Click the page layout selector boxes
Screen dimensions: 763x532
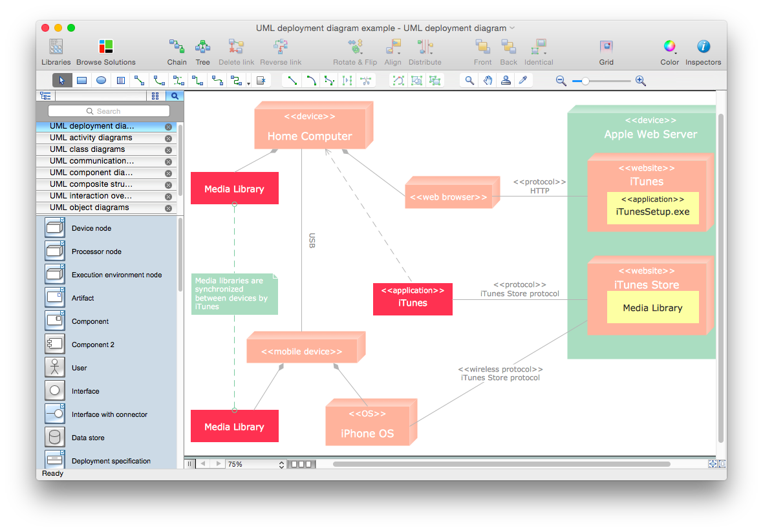click(301, 464)
